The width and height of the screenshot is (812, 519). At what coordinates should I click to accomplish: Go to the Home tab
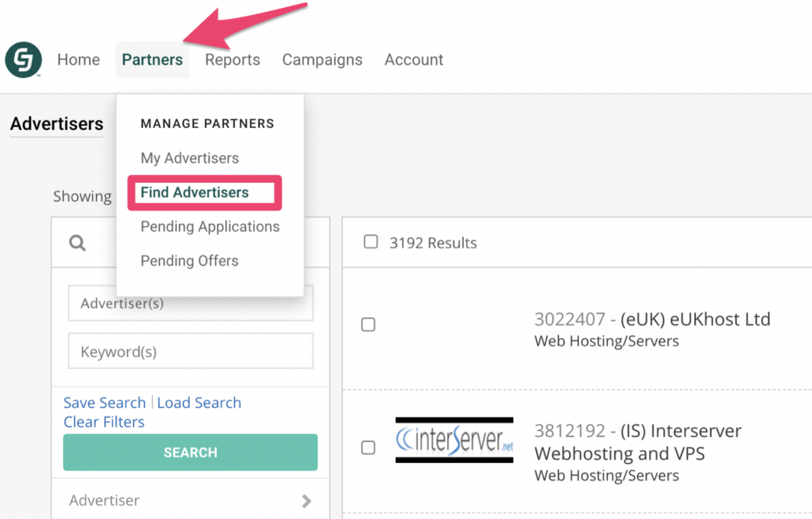79,60
